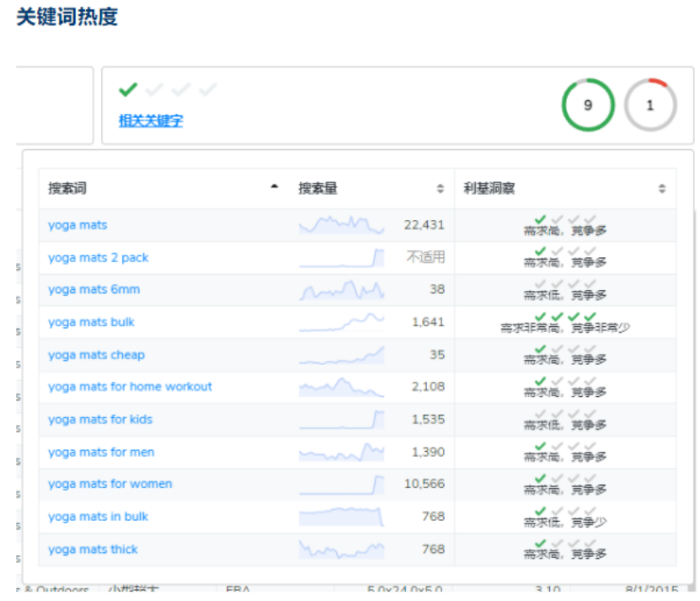Sort by 搜索量 column arrows
Image resolution: width=700 pixels, height=601 pixels.
point(440,189)
